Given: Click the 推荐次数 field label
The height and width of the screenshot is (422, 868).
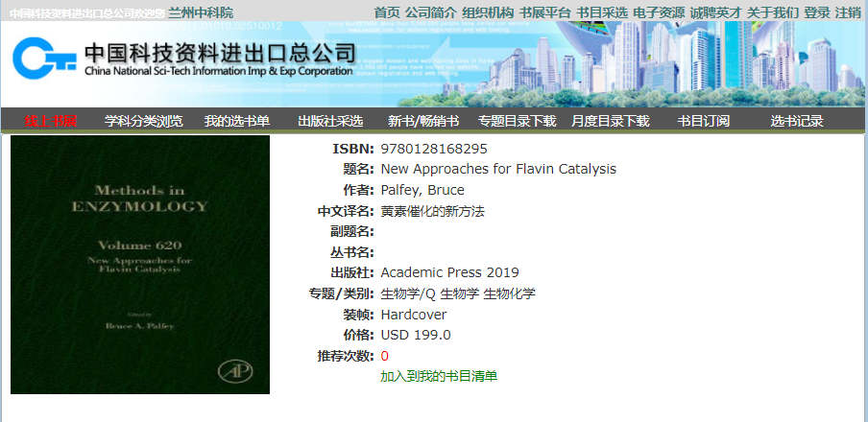Looking at the screenshot, I should point(346,356).
